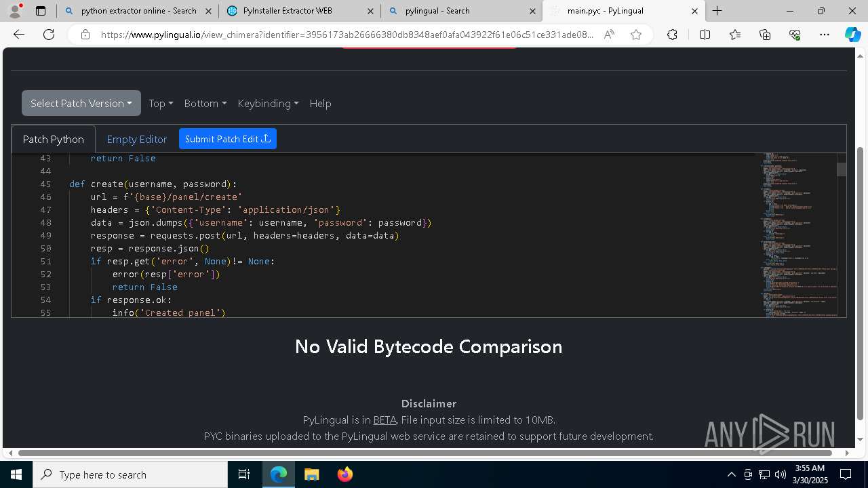Open the Copilot sidebar icon
The height and width of the screenshot is (488, 868).
tap(852, 35)
